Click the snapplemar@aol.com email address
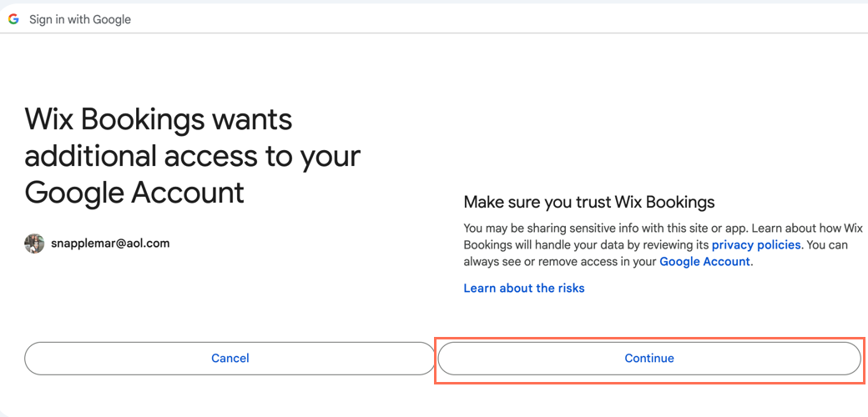The width and height of the screenshot is (868, 417). [109, 244]
